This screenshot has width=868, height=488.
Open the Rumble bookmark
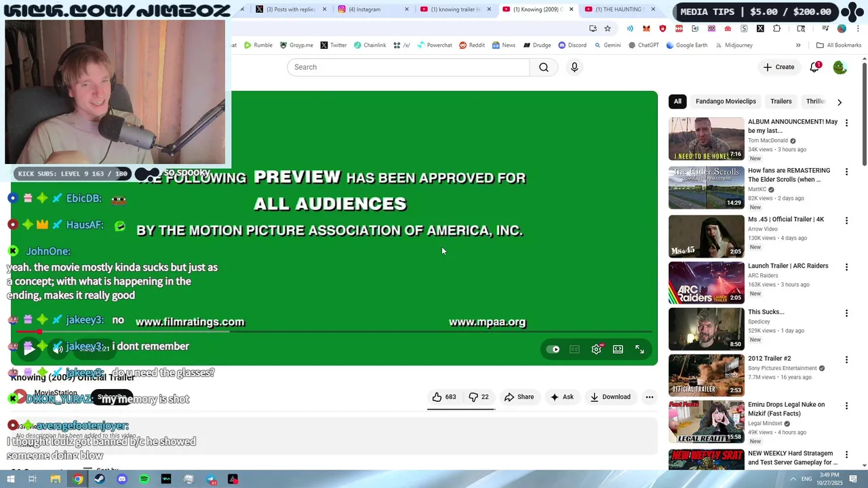258,45
